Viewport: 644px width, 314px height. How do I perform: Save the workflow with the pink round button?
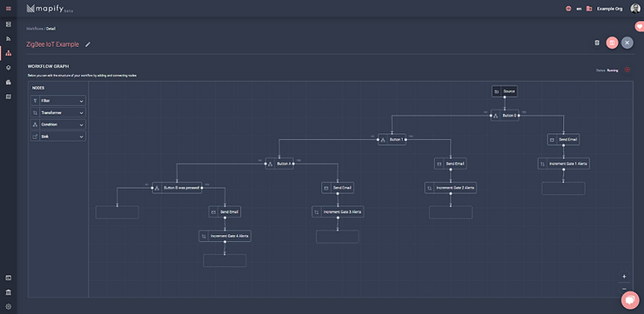pyautogui.click(x=612, y=43)
